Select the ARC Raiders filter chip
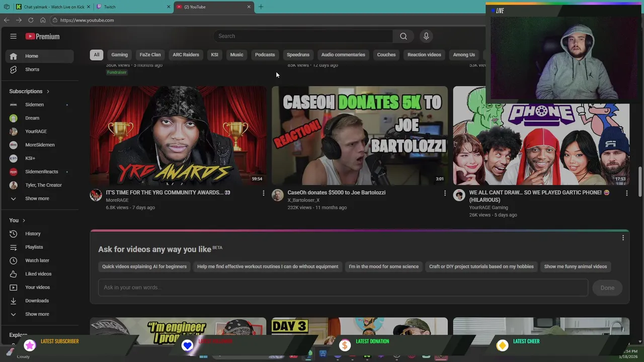Image resolution: width=644 pixels, height=362 pixels. 186,55
